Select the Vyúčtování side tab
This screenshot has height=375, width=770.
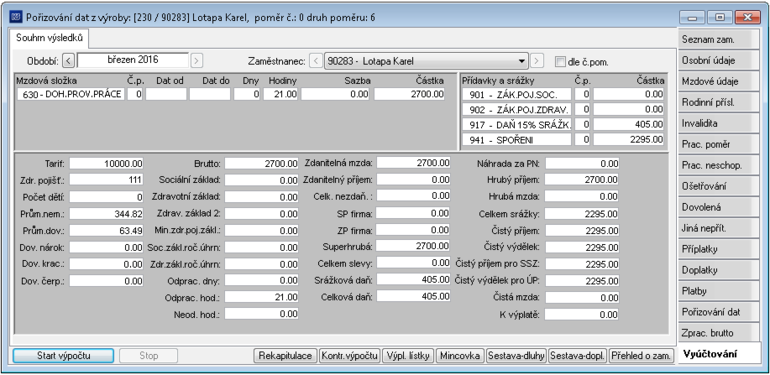[719, 354]
